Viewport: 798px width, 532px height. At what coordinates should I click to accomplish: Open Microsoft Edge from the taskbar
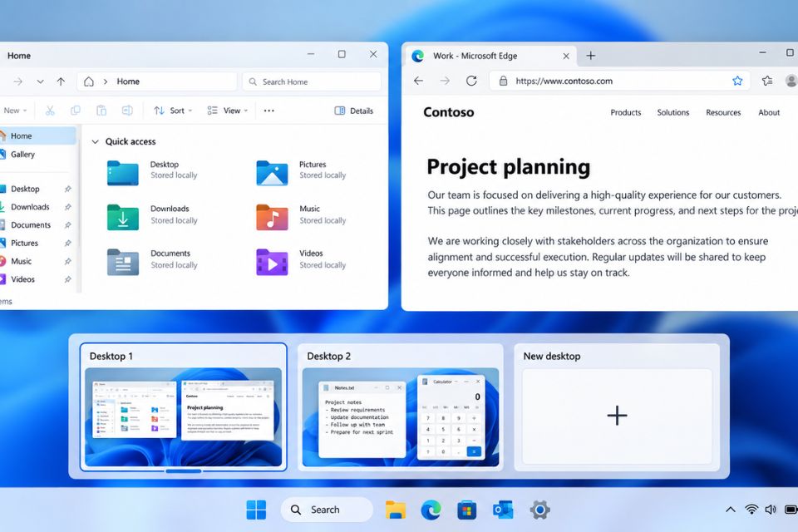(431, 510)
